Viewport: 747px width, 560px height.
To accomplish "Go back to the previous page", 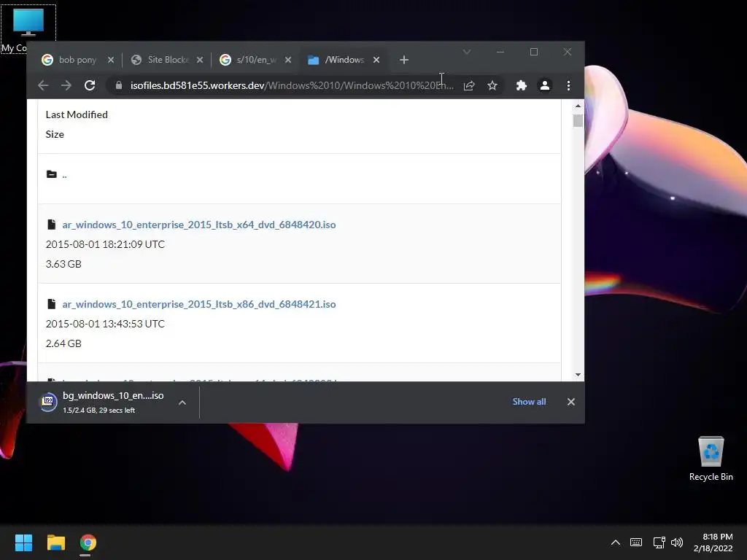I will (43, 85).
